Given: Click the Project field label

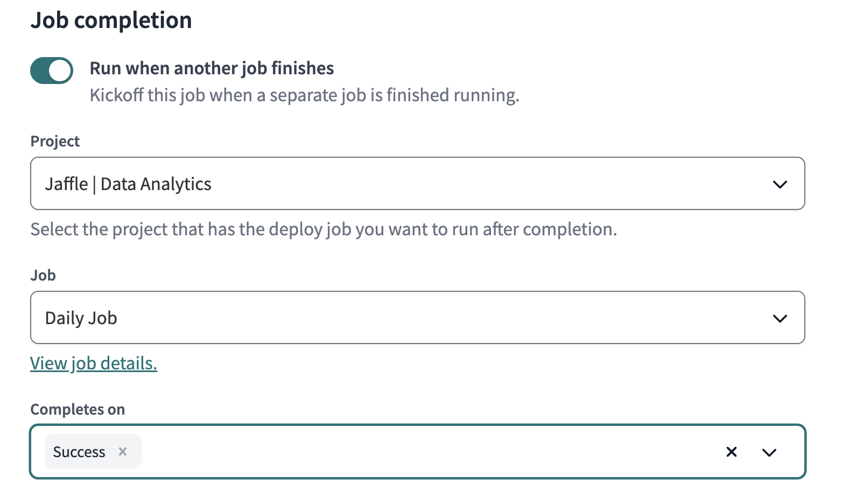Looking at the screenshot, I should [x=55, y=141].
